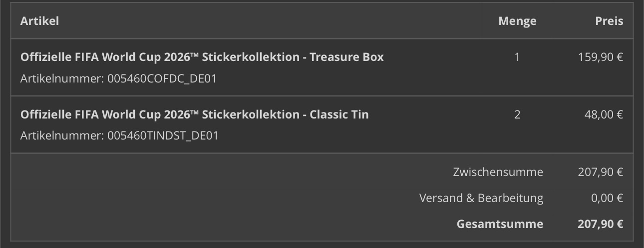This screenshot has height=248, width=644.
Task: Click the bold Gesamtsumme label
Action: click(500, 223)
